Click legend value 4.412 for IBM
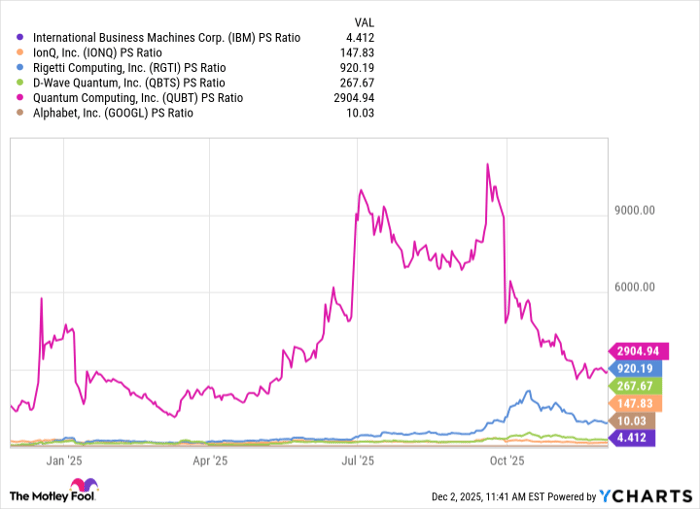 point(360,38)
